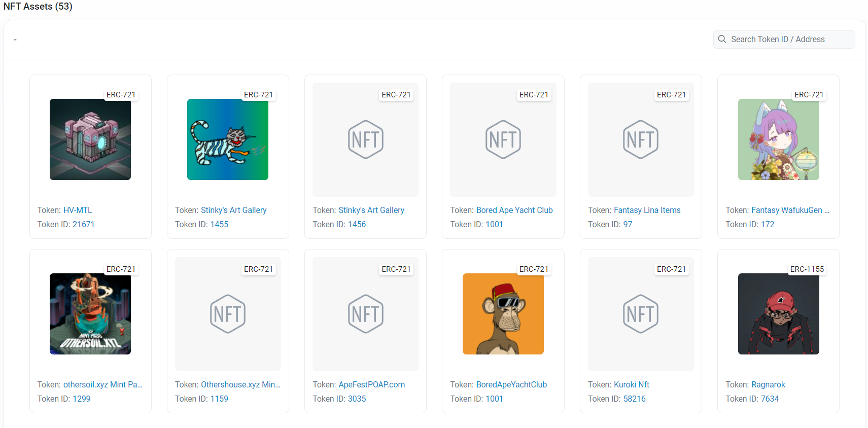
Task: Click the ERC-1155 badge on Ragnarok card
Action: 807,269
